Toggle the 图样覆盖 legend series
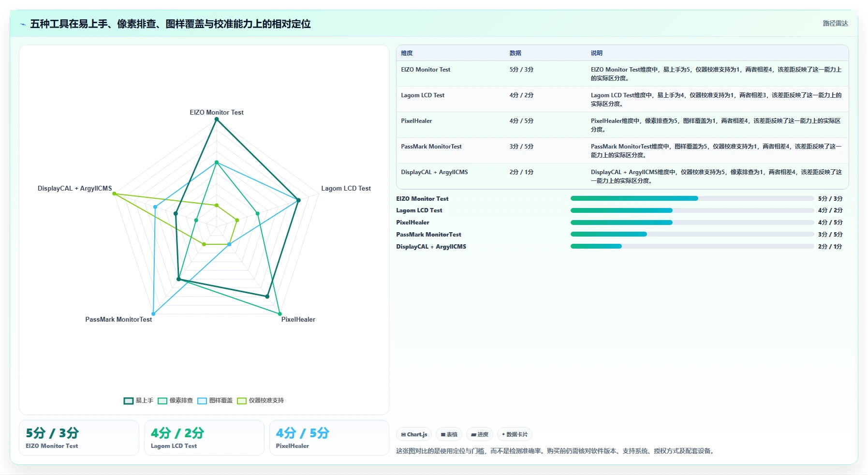Image resolution: width=868 pixels, height=475 pixels. [x=215, y=401]
